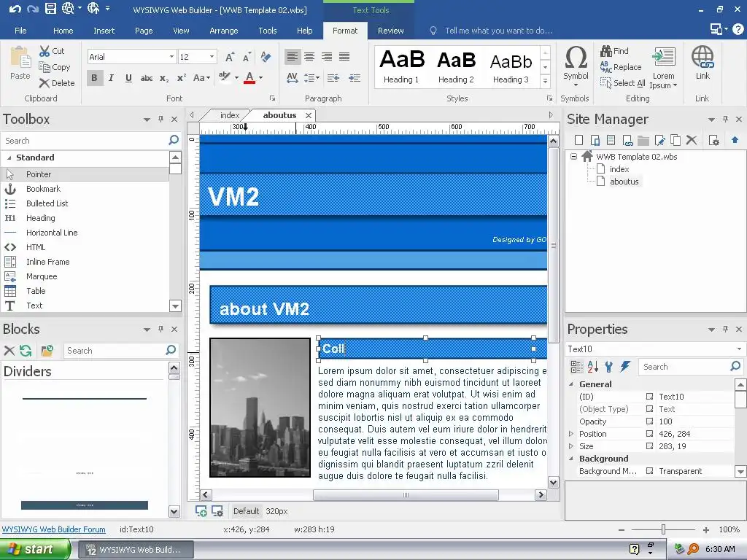
Task: Apply superscript formatting
Action: pyautogui.click(x=182, y=77)
